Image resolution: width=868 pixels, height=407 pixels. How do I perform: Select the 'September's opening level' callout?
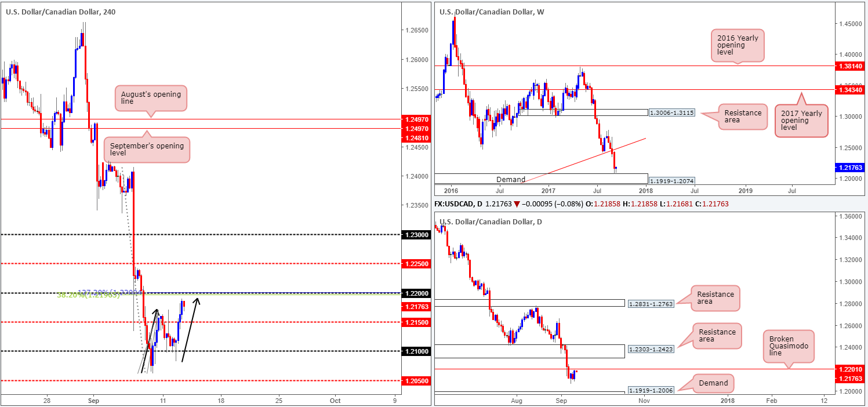(147, 150)
